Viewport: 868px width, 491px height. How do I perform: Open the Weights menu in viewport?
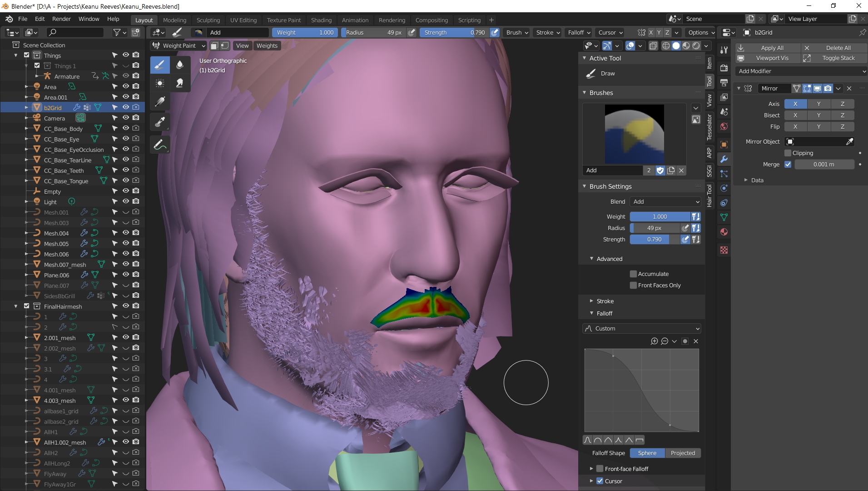267,45
